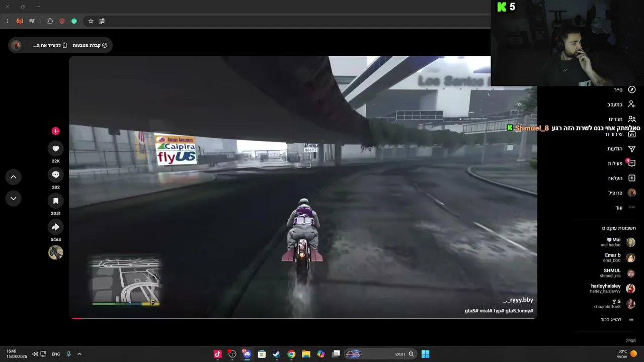Screen dimensions: 644x362
Task: Click the Task View taskbar icon
Action: point(336,354)
